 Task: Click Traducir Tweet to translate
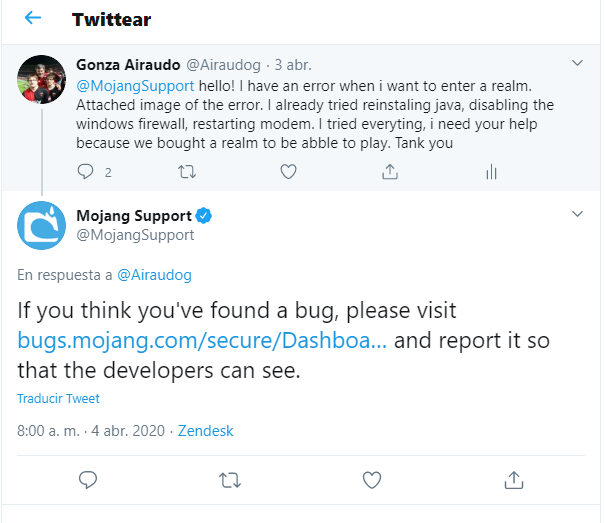[x=58, y=398]
